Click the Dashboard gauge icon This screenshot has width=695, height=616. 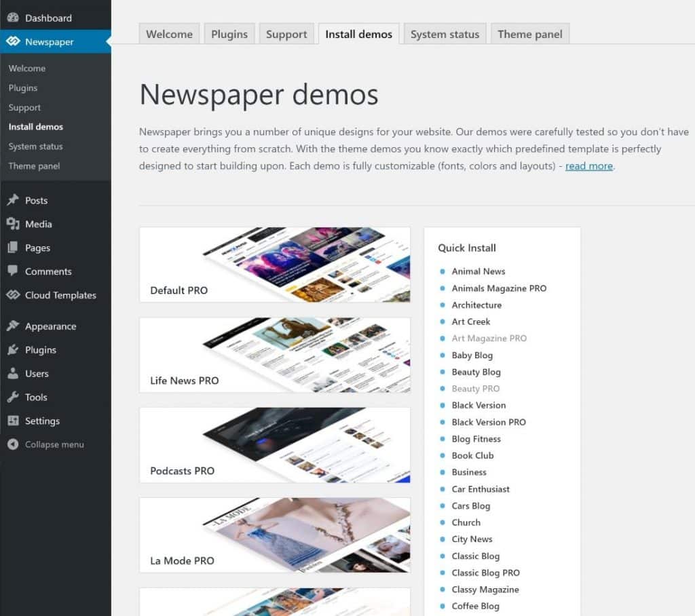pyautogui.click(x=13, y=18)
